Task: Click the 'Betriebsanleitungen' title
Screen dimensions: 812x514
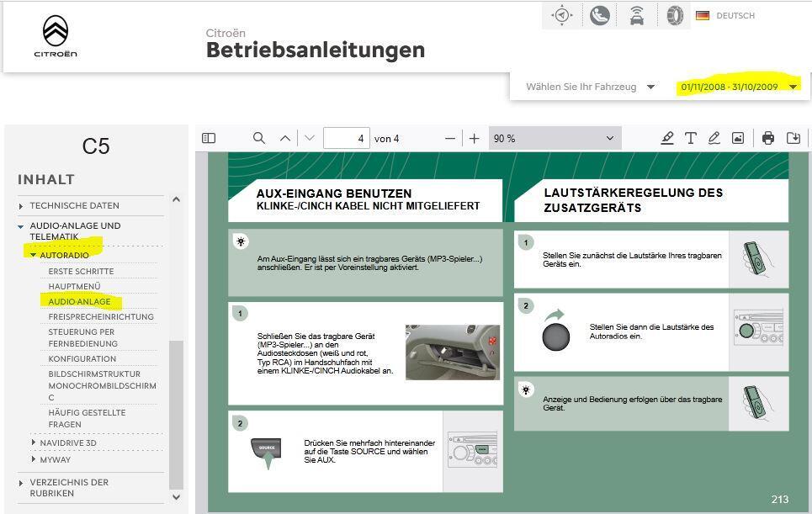Action: (x=316, y=50)
